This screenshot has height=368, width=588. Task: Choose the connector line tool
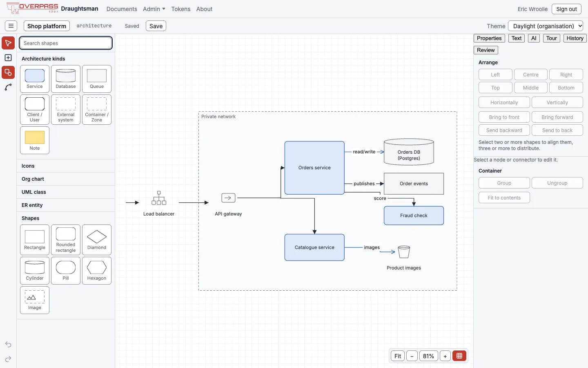[x=8, y=87]
